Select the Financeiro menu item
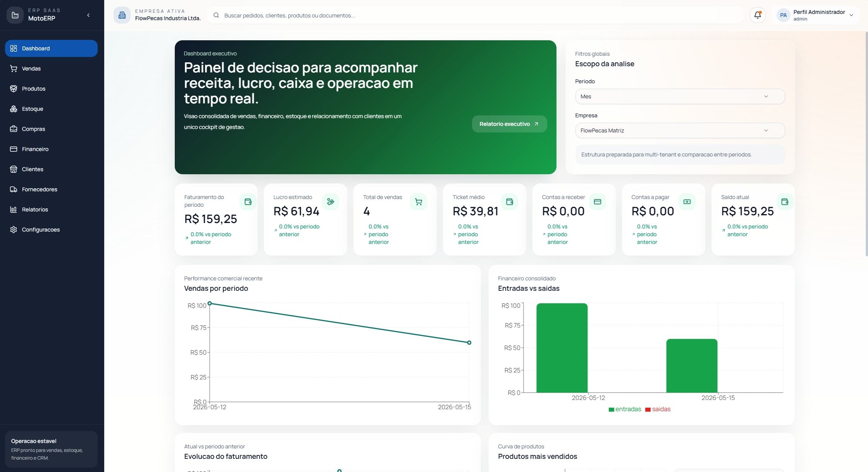The height and width of the screenshot is (472, 868). click(x=51, y=149)
